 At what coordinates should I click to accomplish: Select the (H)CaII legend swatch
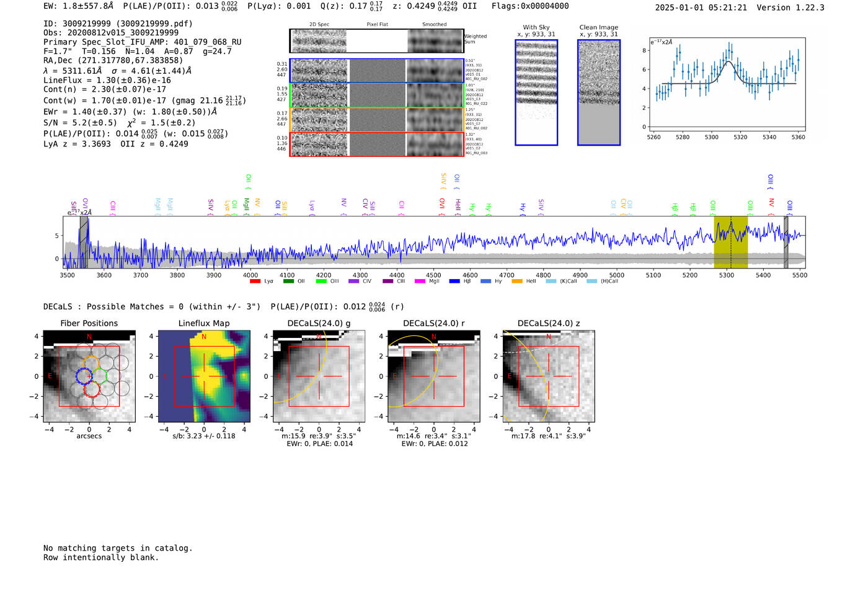click(591, 282)
